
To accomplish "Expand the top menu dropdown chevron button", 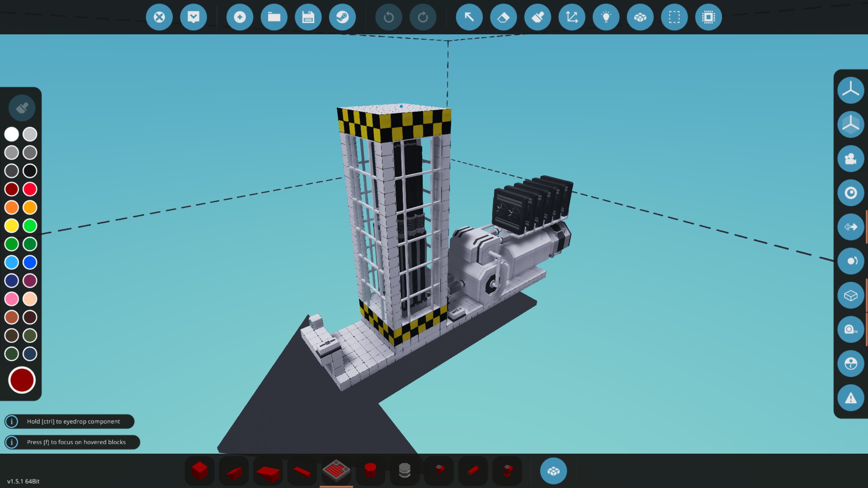I will (x=193, y=17).
